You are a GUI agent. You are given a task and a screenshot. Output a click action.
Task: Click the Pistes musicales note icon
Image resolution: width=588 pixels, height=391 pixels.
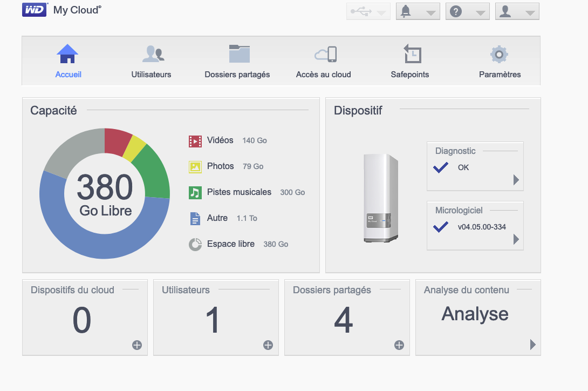[195, 193]
